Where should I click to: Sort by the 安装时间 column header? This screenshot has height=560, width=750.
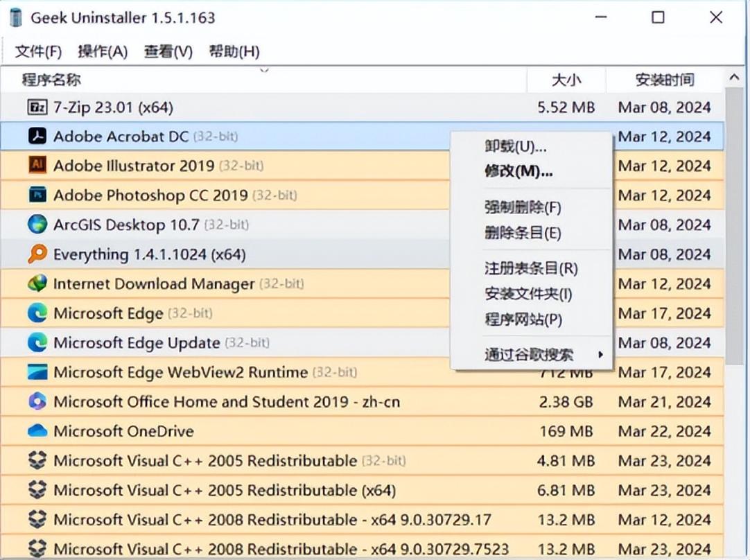tap(665, 80)
